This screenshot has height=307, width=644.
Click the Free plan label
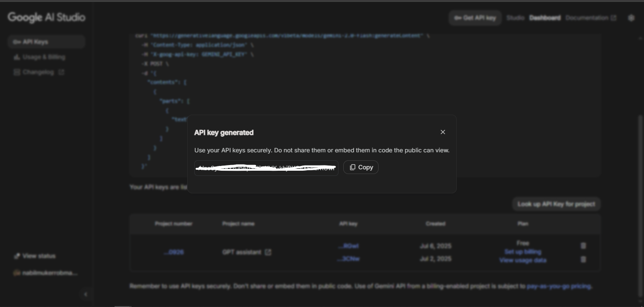point(523,243)
